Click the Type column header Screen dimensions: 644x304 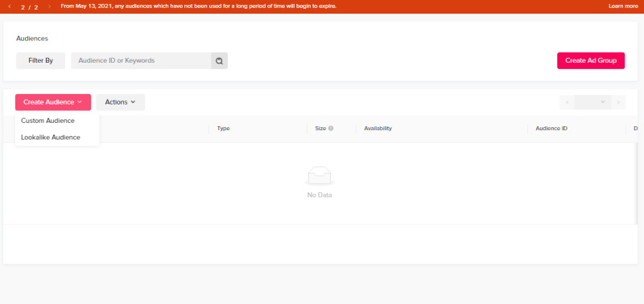[224, 129]
